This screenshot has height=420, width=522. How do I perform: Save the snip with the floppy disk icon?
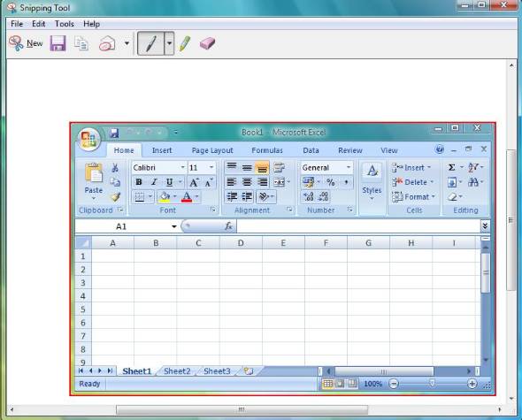point(58,43)
